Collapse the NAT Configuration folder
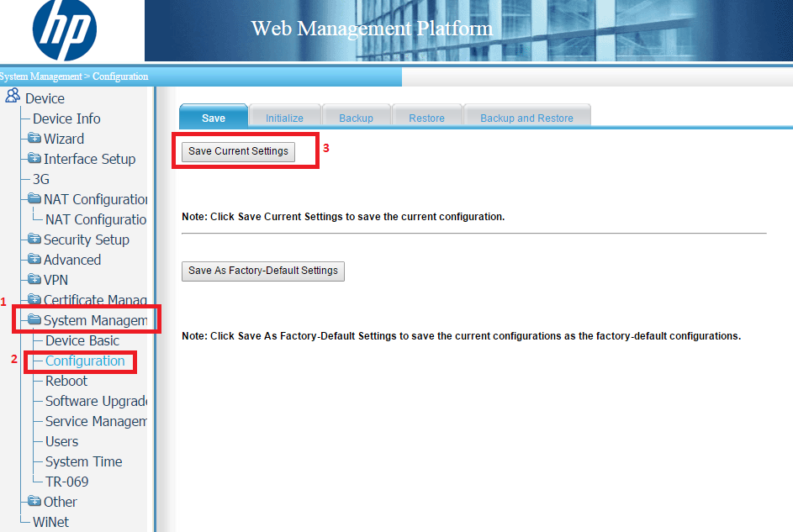 tap(34, 199)
